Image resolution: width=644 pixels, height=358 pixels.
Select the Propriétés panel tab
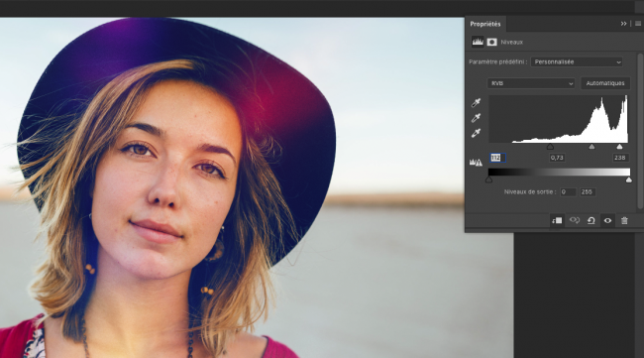click(x=485, y=24)
